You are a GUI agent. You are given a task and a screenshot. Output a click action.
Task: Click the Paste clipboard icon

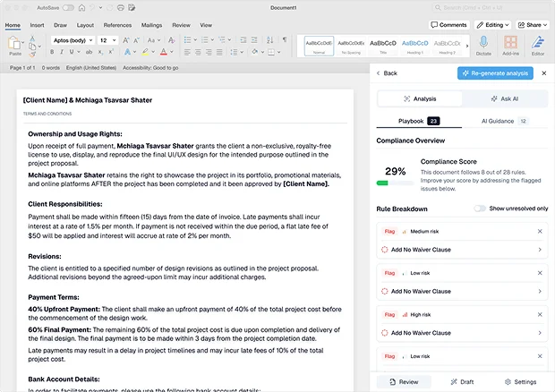click(x=15, y=42)
